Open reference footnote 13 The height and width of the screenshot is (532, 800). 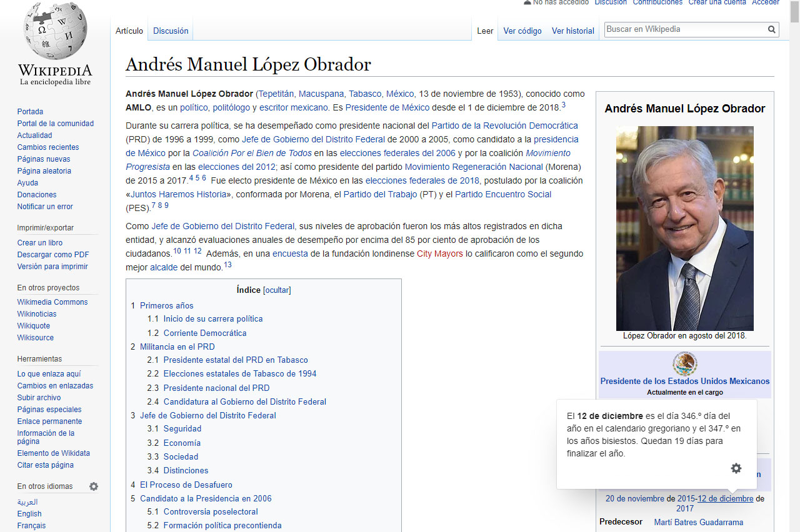[x=227, y=265]
